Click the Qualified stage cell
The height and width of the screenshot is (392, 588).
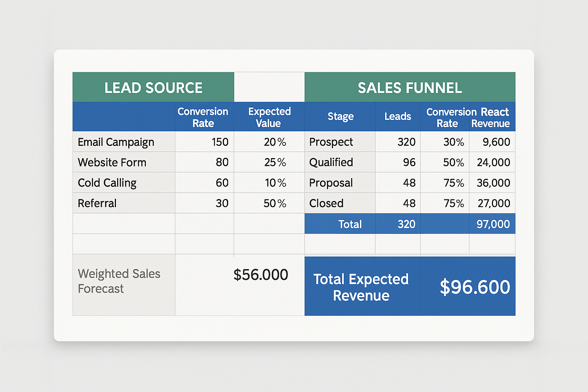[340, 162]
